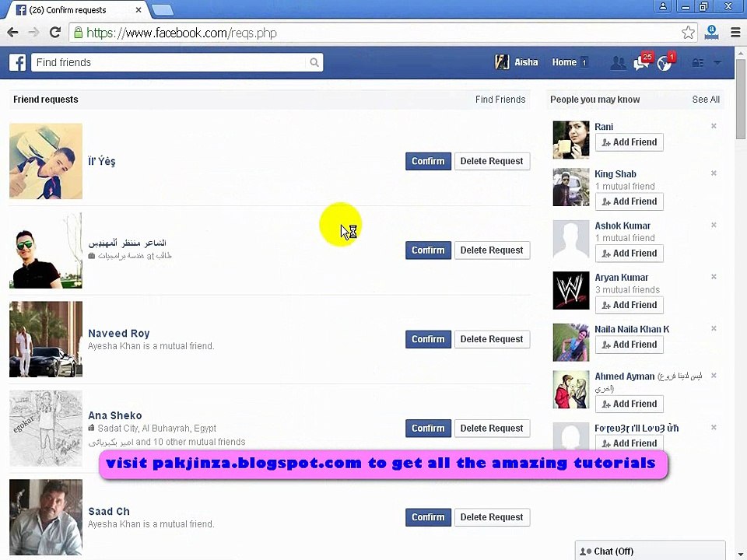Close the Confirm requests tab

click(139, 10)
